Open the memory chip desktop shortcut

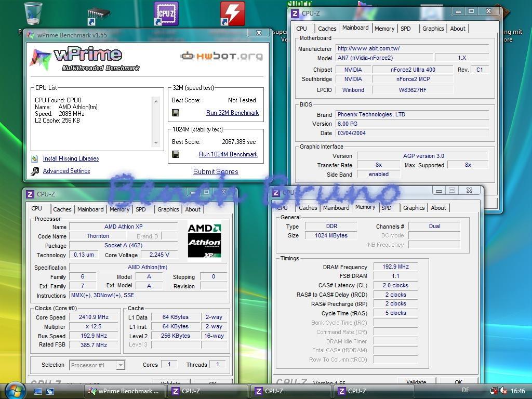(98, 16)
